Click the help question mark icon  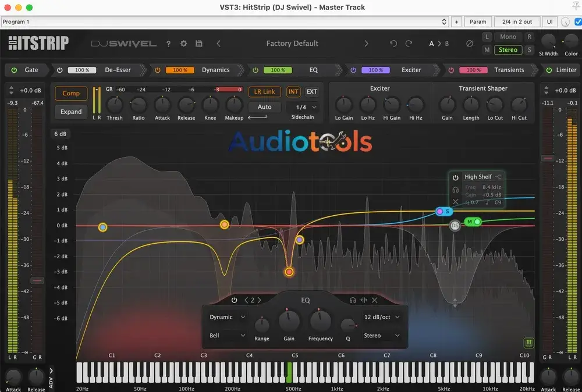[x=169, y=44]
